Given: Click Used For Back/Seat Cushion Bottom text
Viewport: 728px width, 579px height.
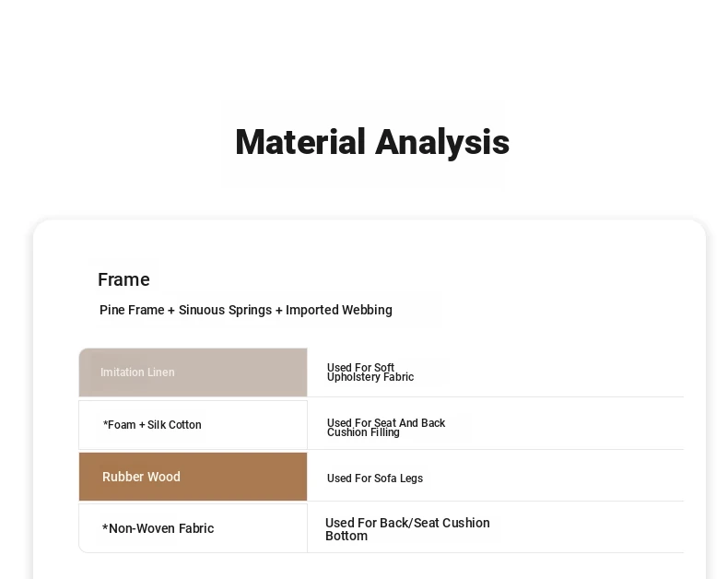Looking at the screenshot, I should 407,529.
